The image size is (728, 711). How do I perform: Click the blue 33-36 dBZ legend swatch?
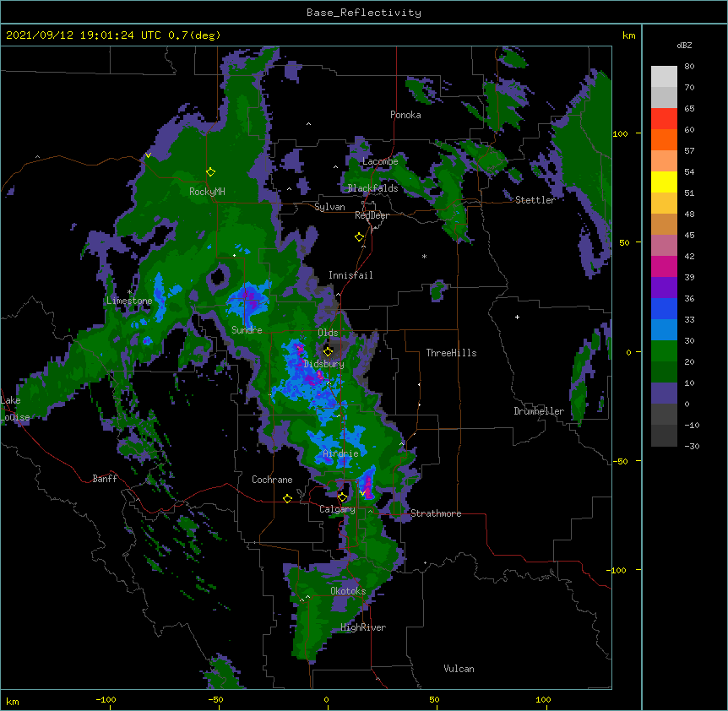pos(664,308)
